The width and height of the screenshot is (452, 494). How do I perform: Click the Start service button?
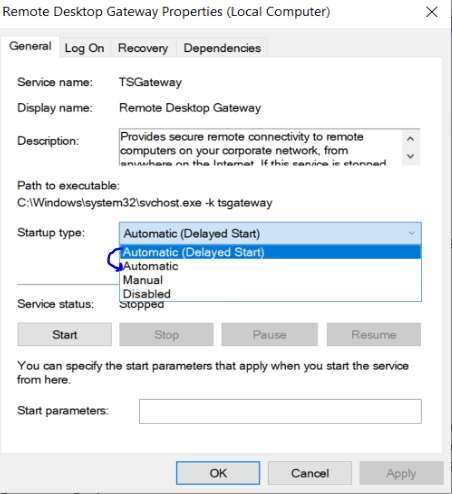point(65,334)
